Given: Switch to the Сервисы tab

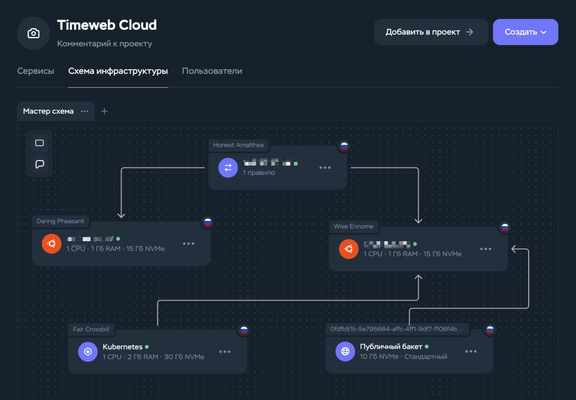Looking at the screenshot, I should pos(36,71).
